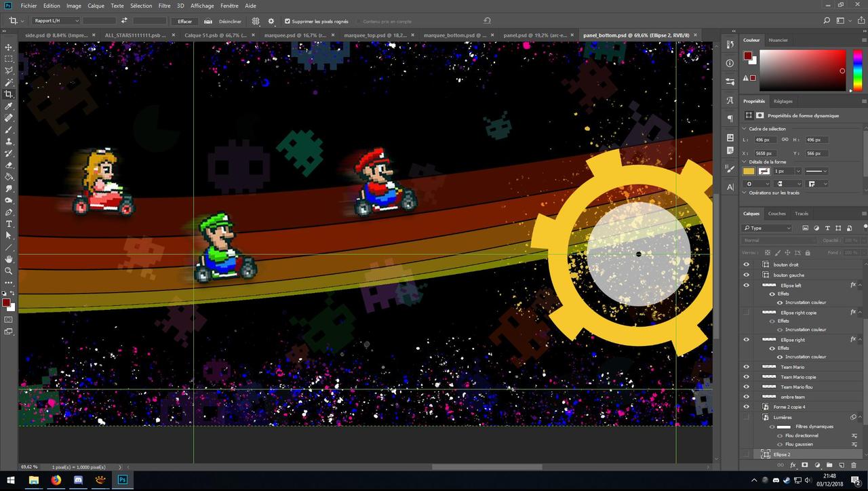This screenshot has width=868, height=491.
Task: Switch to the 'Nuancier' tab
Action: [778, 40]
